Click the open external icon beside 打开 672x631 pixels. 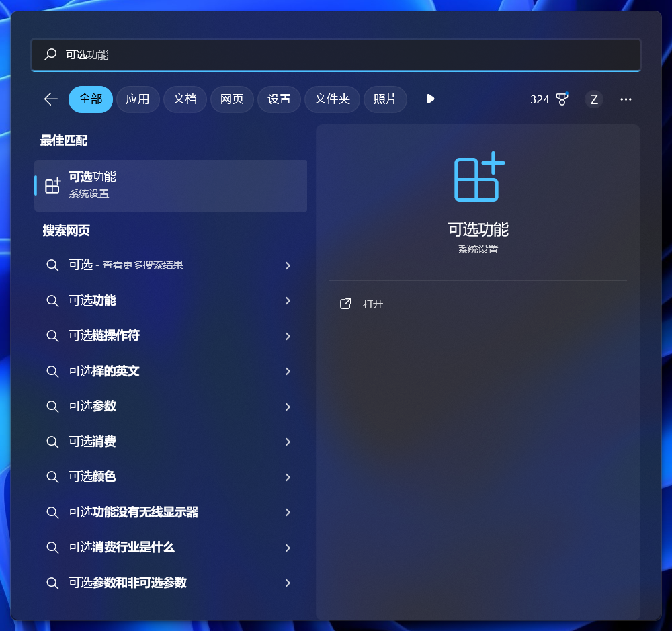[345, 304]
